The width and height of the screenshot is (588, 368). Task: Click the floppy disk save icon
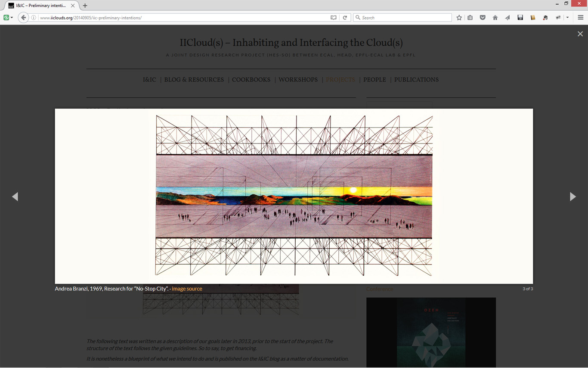(520, 18)
